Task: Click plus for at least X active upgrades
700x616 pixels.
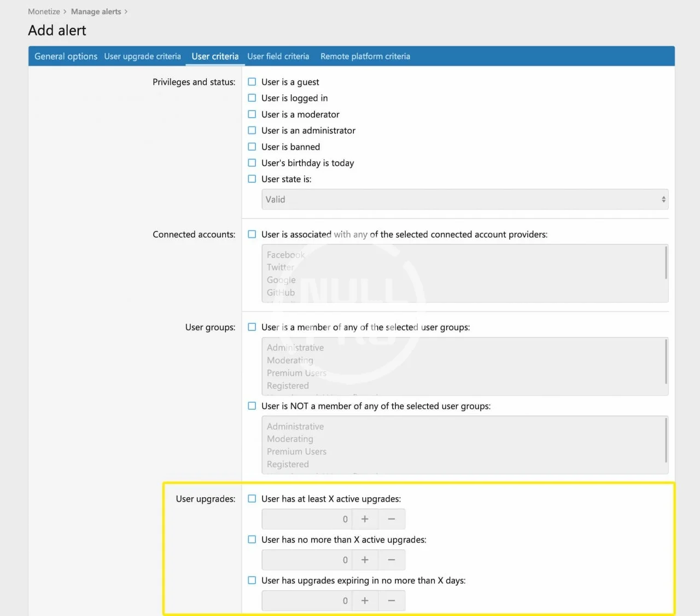Action: pos(365,519)
